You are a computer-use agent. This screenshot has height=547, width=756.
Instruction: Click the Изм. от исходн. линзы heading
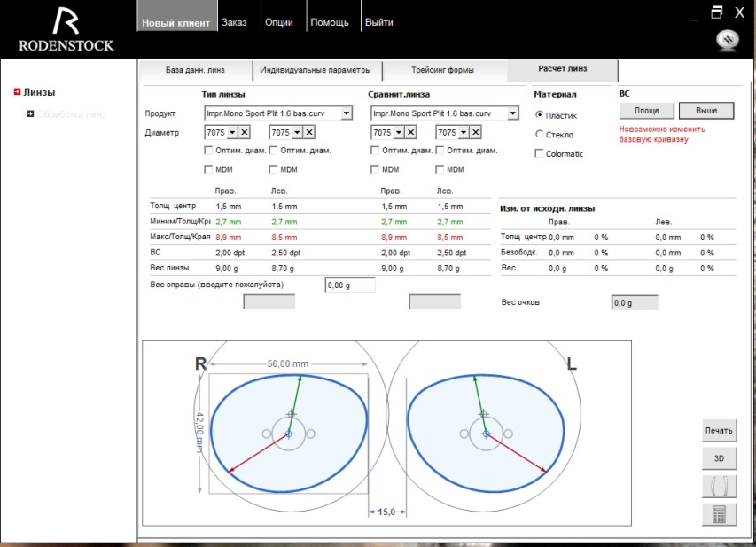click(547, 209)
